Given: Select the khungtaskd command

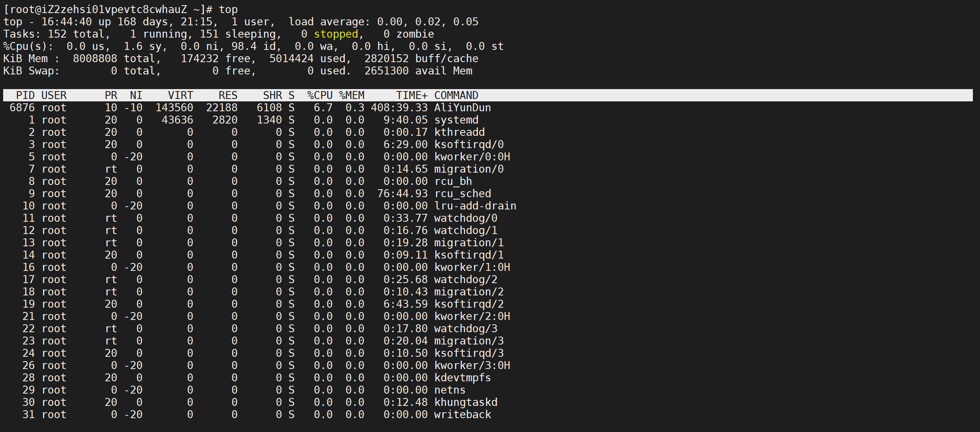Looking at the screenshot, I should coord(465,402).
